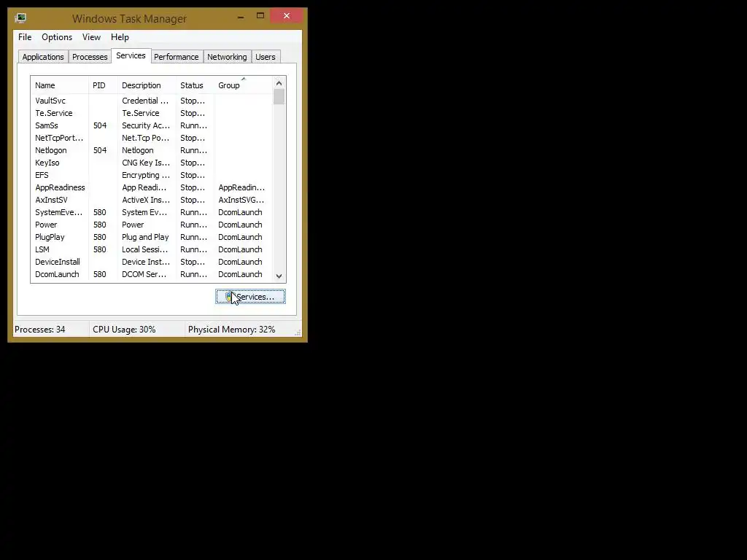747x560 pixels.
Task: Maximize the Windows Task Manager window
Action: tap(260, 16)
